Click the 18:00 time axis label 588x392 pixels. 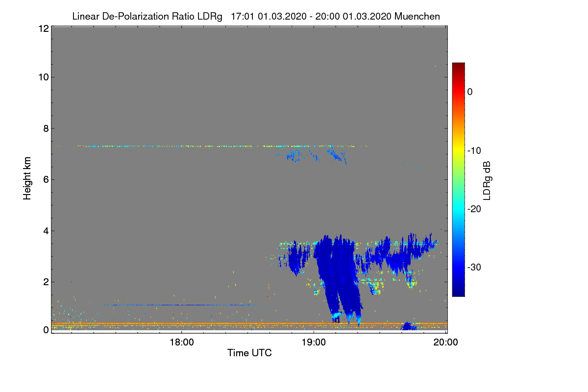click(181, 343)
